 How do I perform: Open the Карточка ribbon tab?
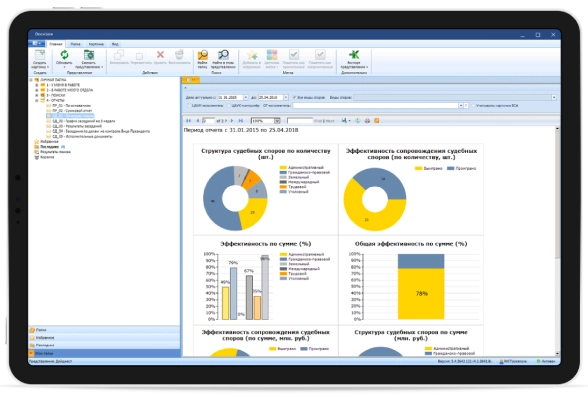coord(96,44)
